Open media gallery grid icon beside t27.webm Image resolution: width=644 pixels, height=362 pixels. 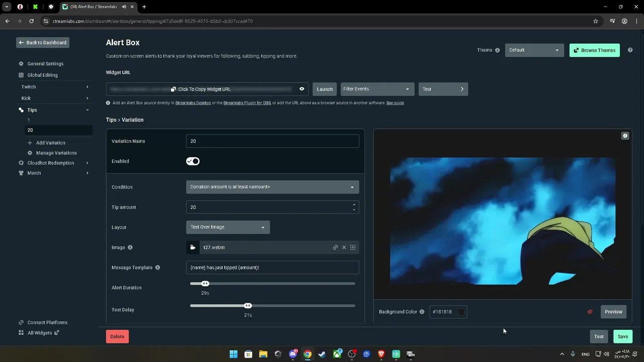click(x=353, y=247)
